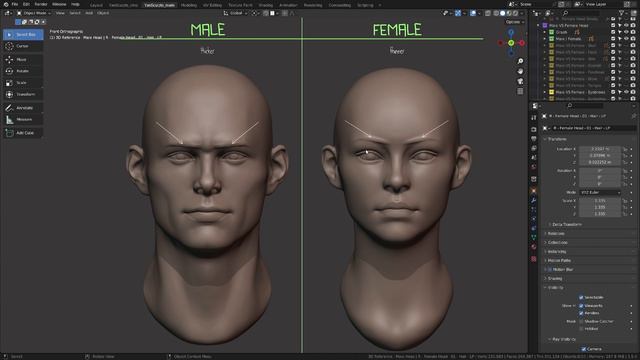Expand the Relations panel

click(556, 233)
